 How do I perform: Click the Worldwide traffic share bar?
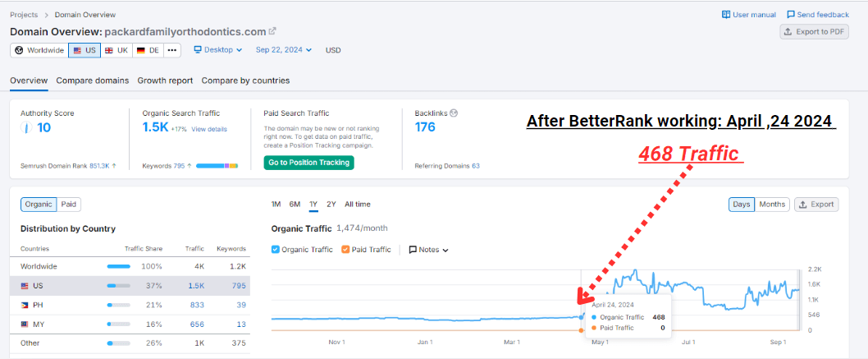tap(118, 266)
